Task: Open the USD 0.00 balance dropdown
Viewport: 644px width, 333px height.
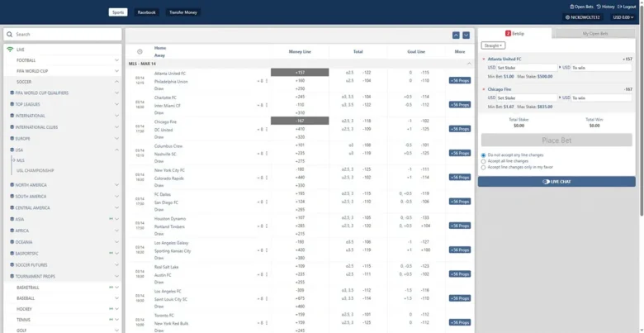Action: coord(623,17)
